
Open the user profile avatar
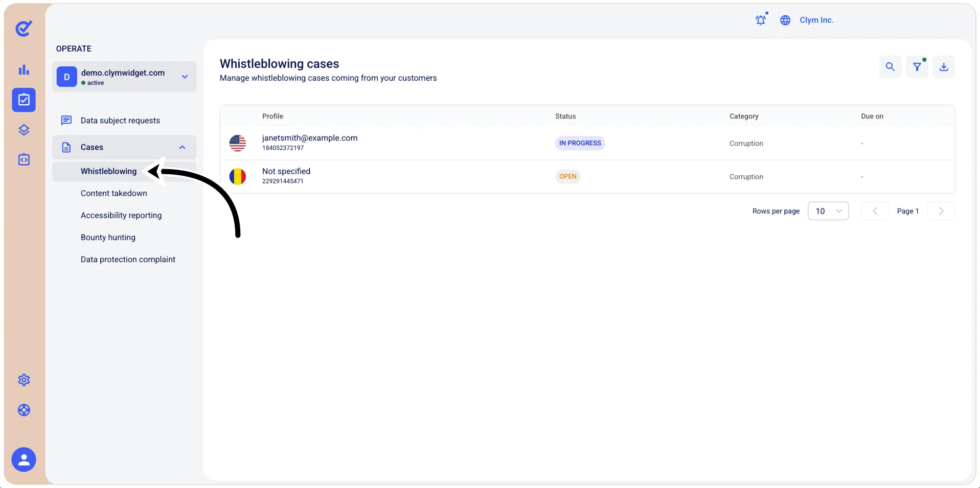pyautogui.click(x=24, y=460)
